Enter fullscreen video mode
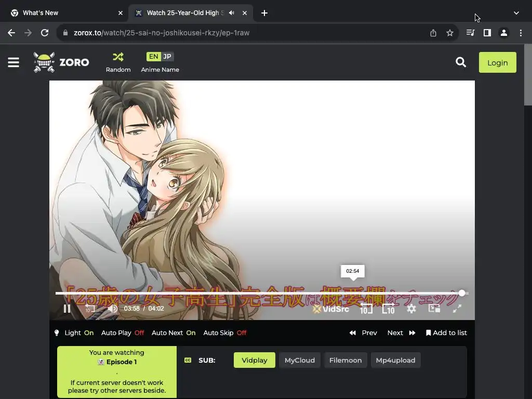The image size is (532, 399). 457,309
